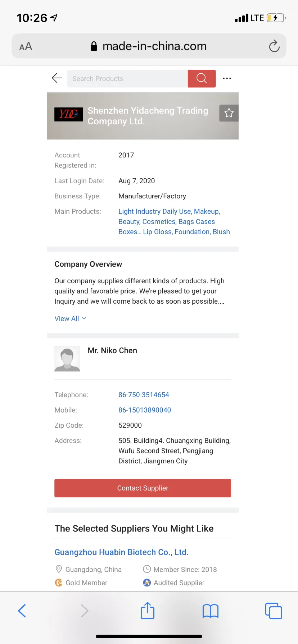Open the main products category links
Screen dimensions: 298x644
click(174, 221)
